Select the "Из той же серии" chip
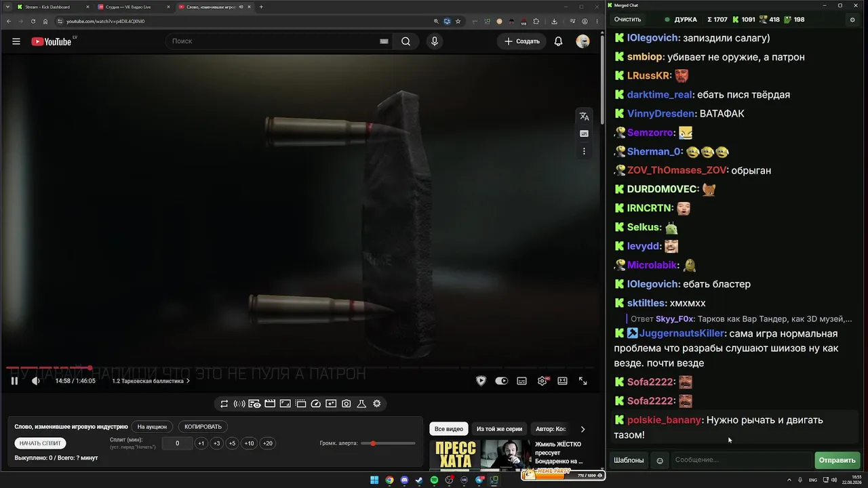Viewport: 868px width, 488px height. coord(499,429)
